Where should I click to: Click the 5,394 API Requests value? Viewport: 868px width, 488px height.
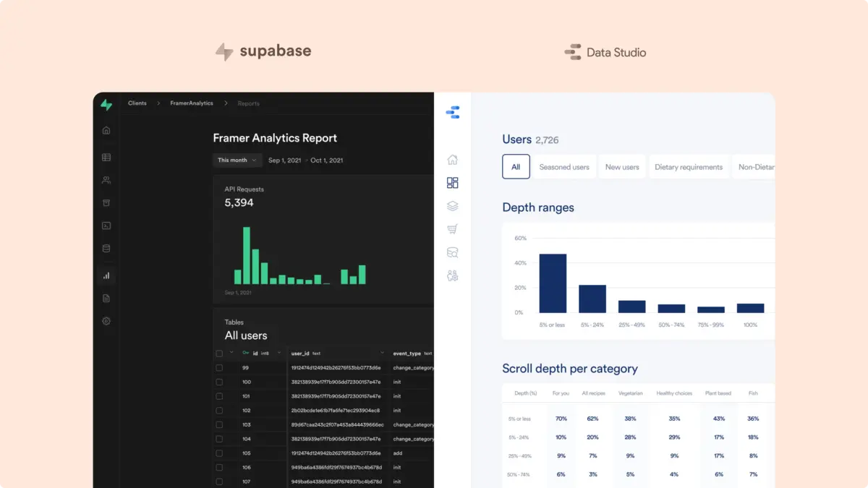pyautogui.click(x=239, y=203)
